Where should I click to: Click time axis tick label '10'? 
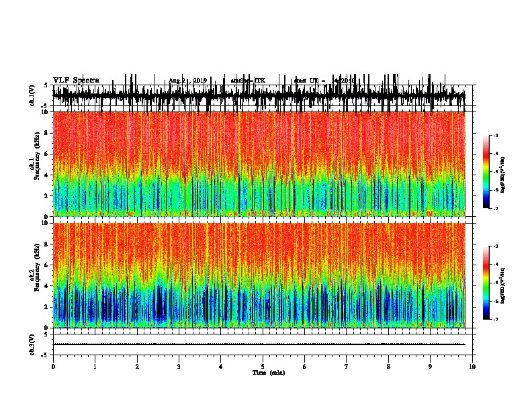click(x=472, y=366)
